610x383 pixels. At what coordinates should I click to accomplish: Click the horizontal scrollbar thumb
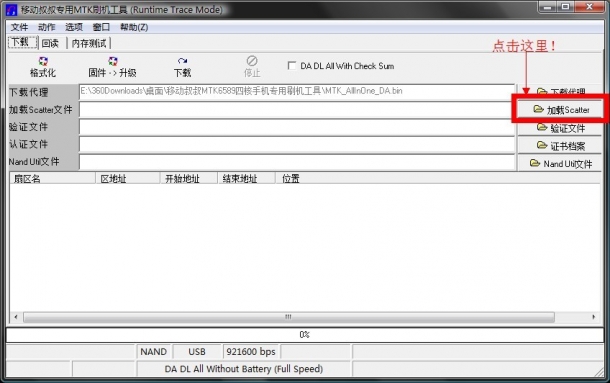(289, 317)
